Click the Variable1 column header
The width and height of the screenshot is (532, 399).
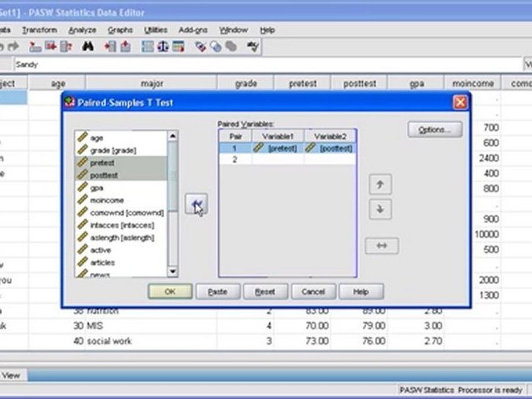pos(278,136)
